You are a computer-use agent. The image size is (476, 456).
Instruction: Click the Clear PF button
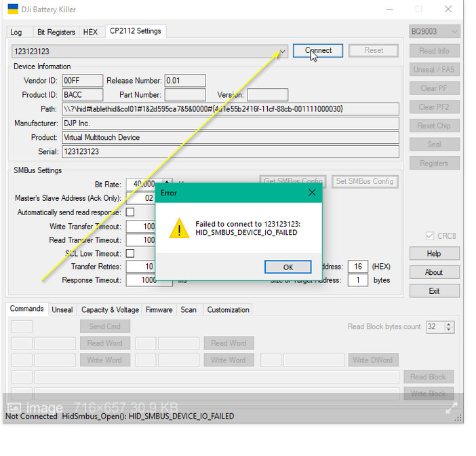434,88
